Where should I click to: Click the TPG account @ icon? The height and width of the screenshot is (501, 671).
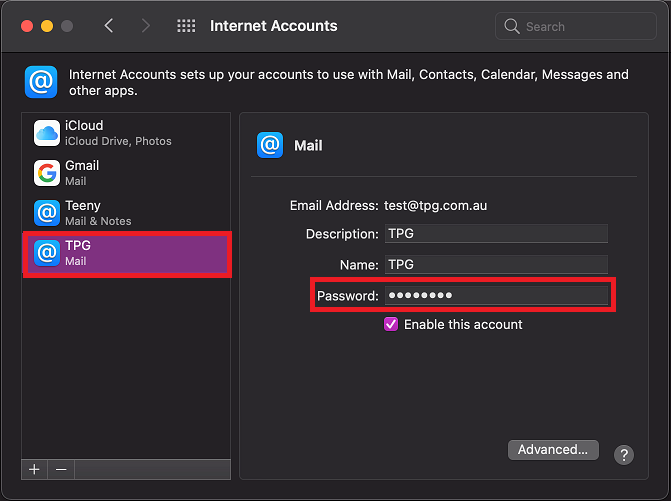tap(47, 253)
